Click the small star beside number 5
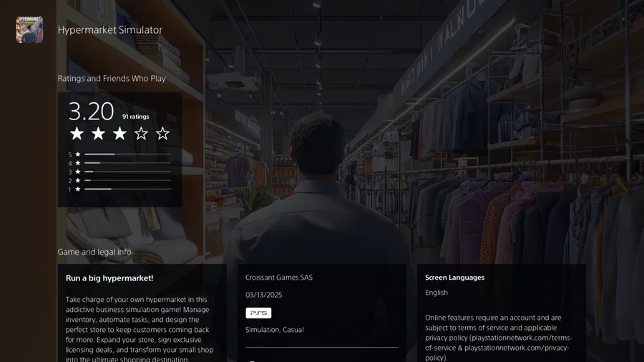644x362 pixels. click(77, 155)
